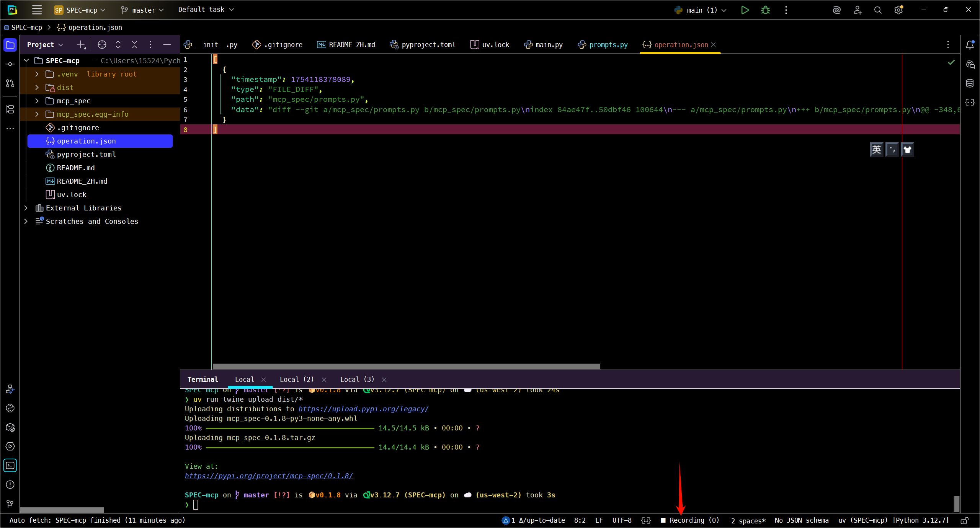Image resolution: width=980 pixels, height=528 pixels.
Task: Open Notifications bell icon
Action: 970,45
